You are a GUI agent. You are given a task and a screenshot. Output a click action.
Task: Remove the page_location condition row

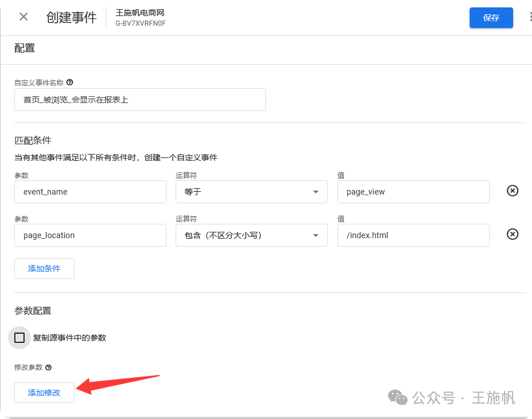click(x=513, y=234)
